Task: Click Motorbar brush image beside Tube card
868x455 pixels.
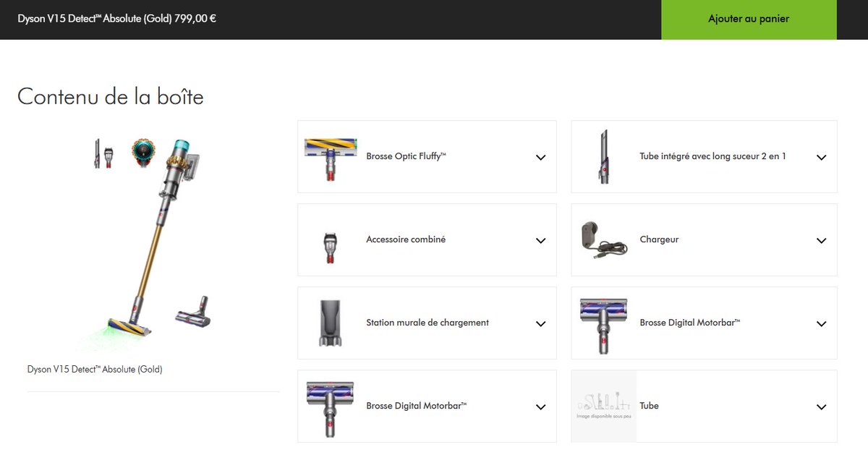Action: 330,409
